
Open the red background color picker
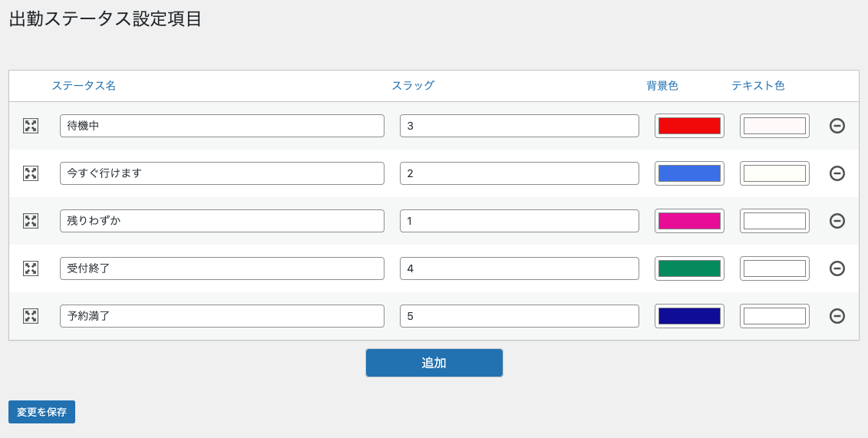(x=689, y=126)
